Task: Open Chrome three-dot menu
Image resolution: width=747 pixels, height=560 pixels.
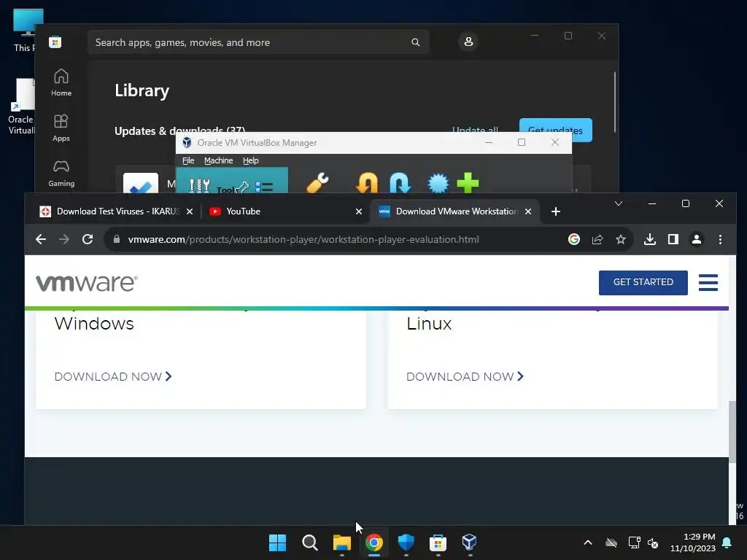Action: (720, 239)
